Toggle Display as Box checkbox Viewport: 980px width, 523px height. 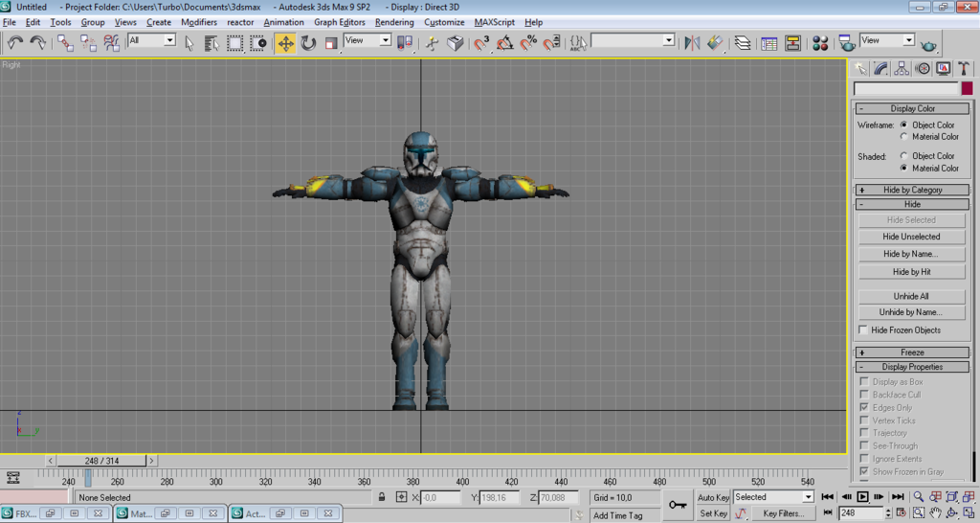864,381
